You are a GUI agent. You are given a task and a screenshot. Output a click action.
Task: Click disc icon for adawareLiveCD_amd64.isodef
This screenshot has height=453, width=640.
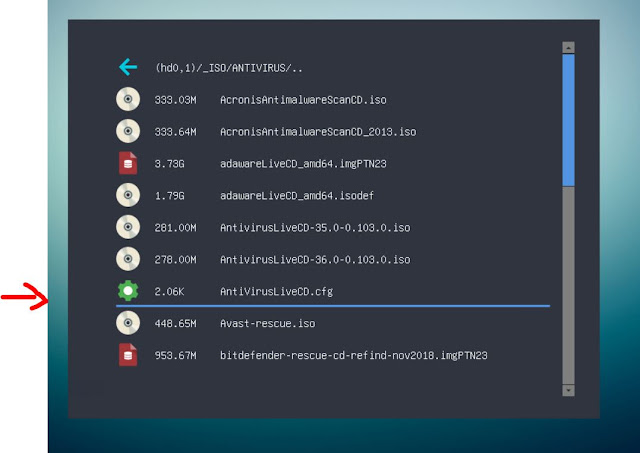128,195
